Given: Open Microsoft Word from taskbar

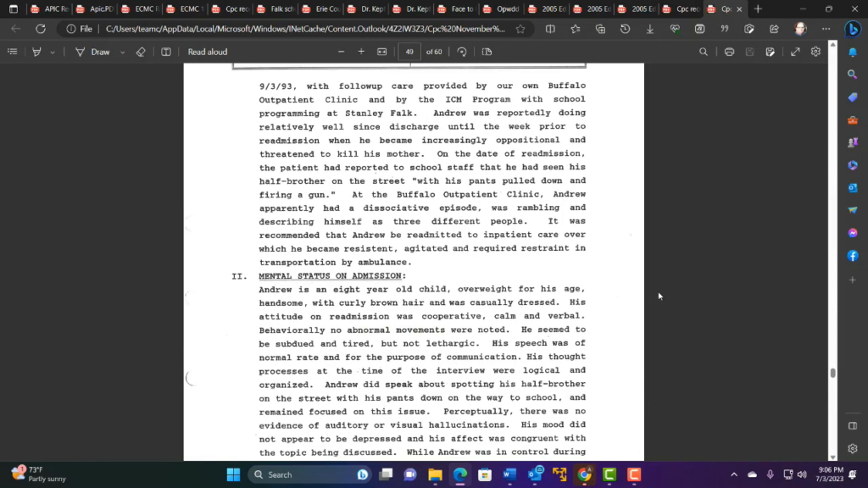Looking at the screenshot, I should click(509, 474).
